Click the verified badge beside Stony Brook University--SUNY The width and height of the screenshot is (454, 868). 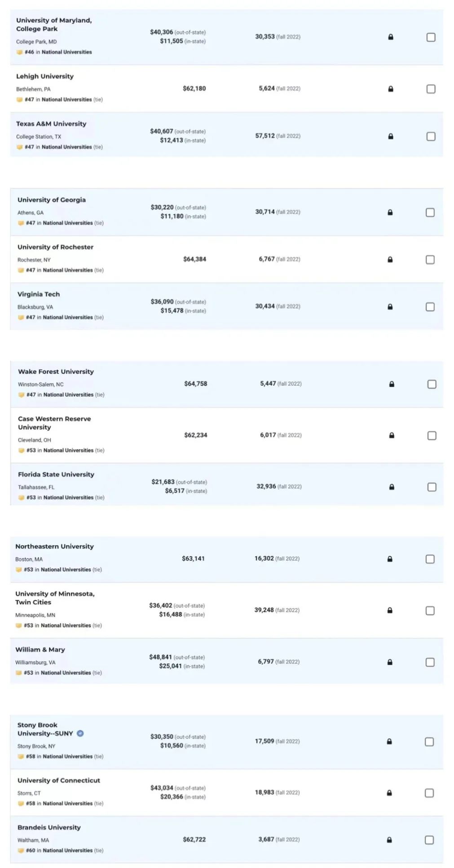pos(80,733)
